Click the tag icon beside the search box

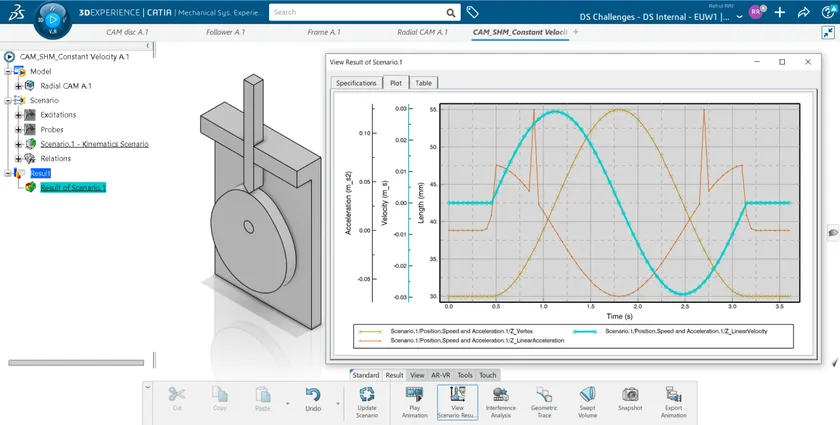[x=472, y=12]
